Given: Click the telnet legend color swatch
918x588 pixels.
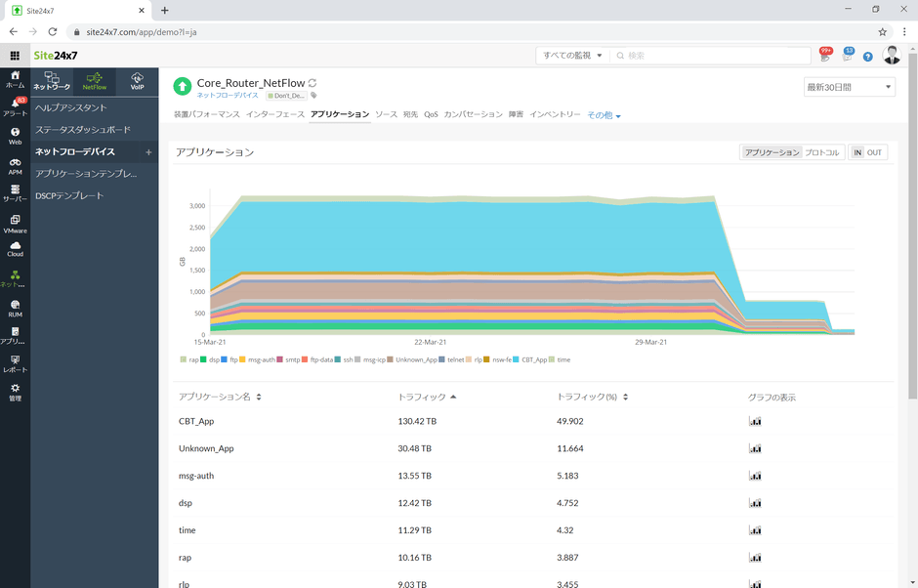Looking at the screenshot, I should click(439, 359).
